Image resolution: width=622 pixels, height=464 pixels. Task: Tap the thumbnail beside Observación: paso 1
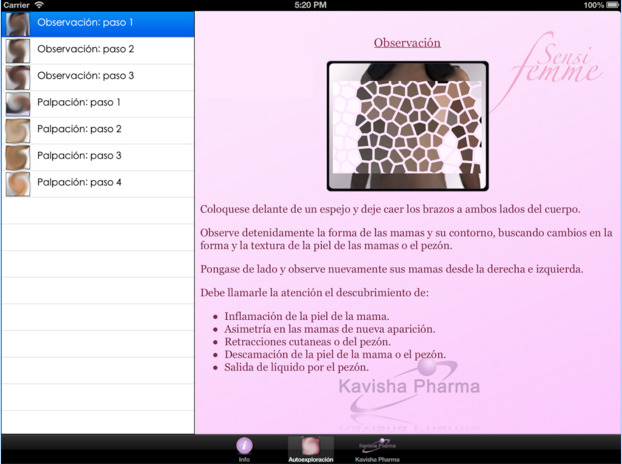point(17,24)
